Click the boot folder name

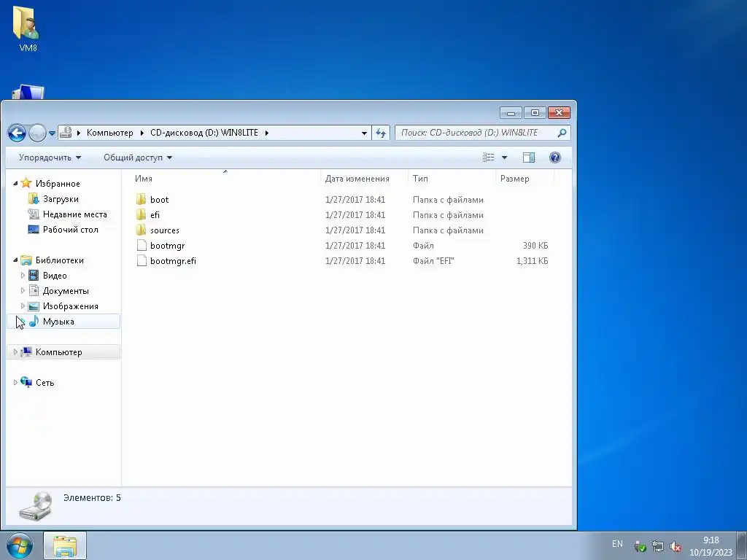pos(160,200)
